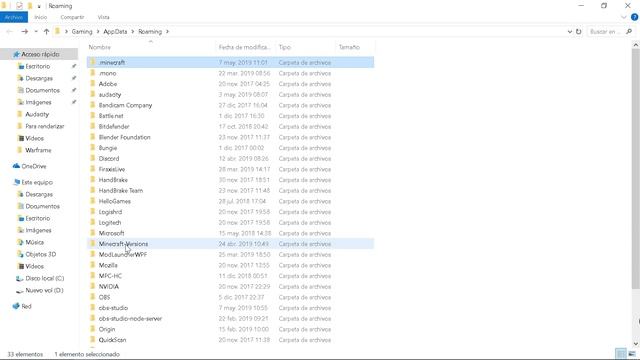Click the Bitdefender folder icon

coord(93,127)
